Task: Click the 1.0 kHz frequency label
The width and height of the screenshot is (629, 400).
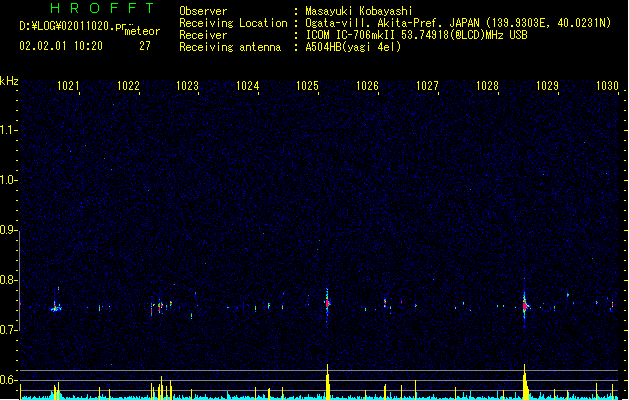Action: 8,180
